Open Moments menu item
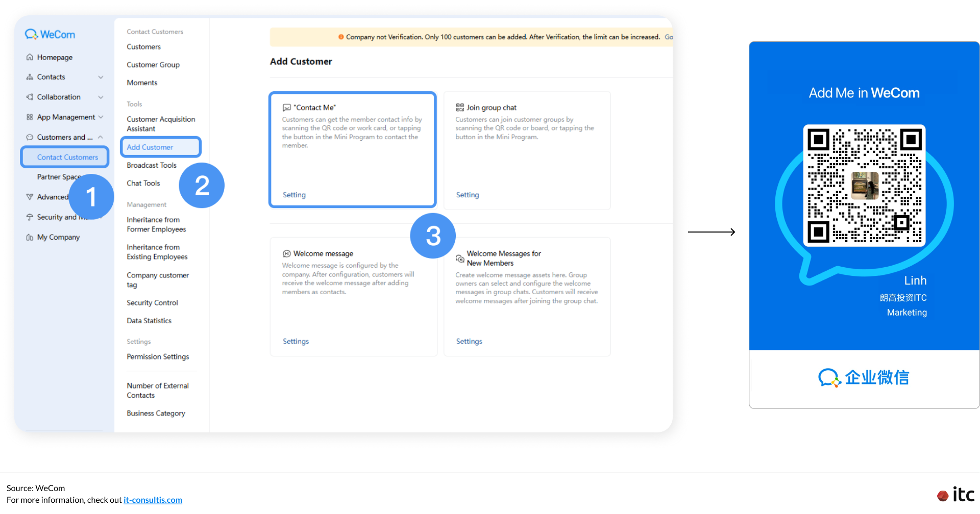 142,83
